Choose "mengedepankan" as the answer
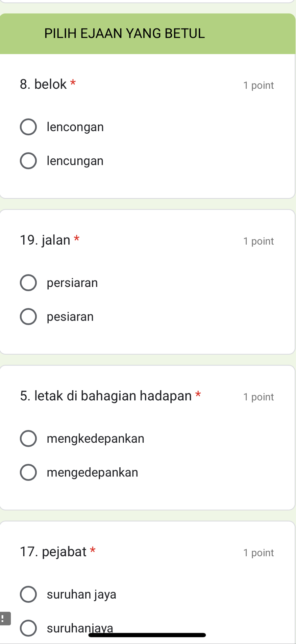296x644 pixels. [x=28, y=472]
